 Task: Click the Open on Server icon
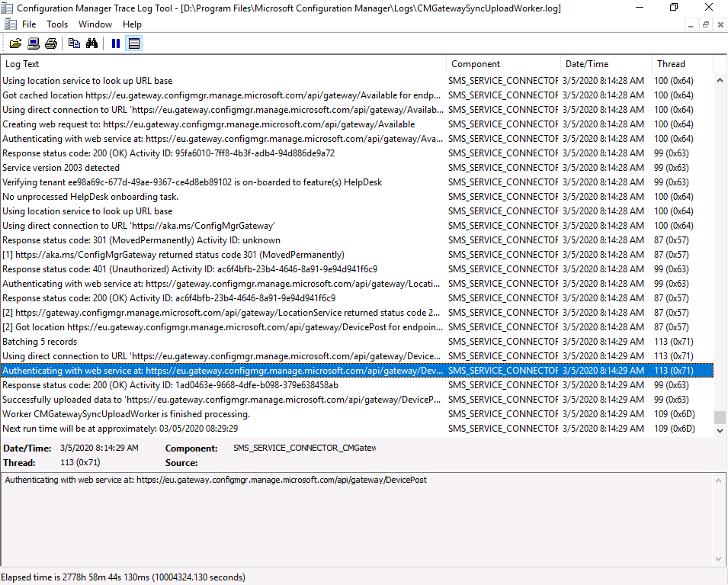[34, 43]
